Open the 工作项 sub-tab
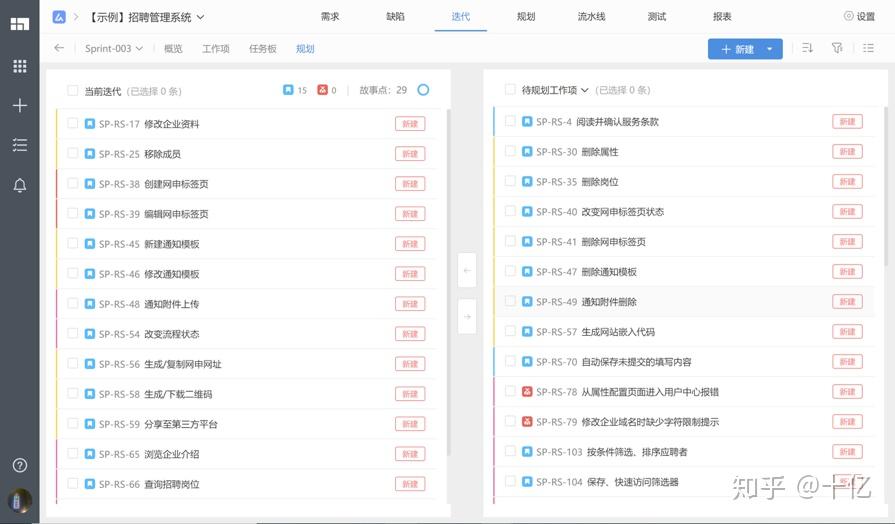The image size is (895, 524). click(x=216, y=49)
